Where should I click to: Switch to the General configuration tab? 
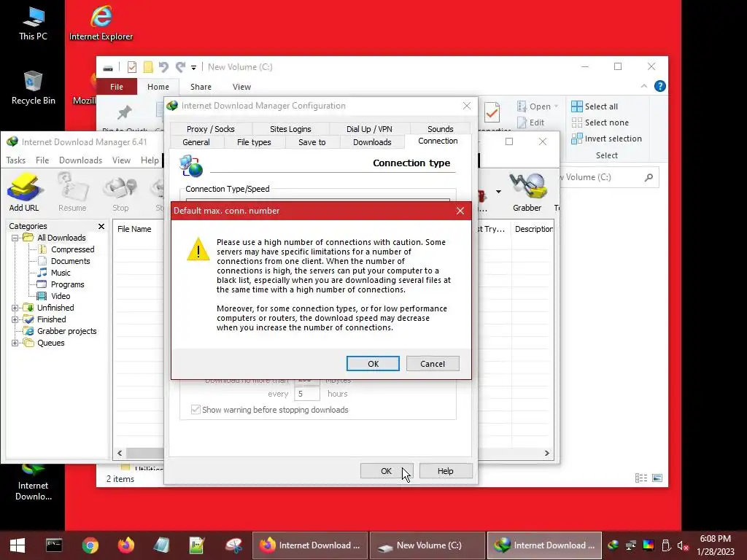[x=196, y=142]
